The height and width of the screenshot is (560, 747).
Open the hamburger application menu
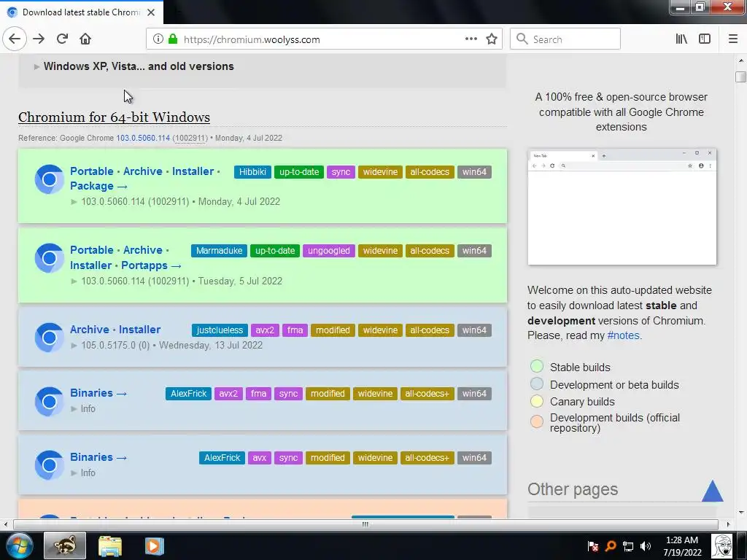(x=733, y=39)
